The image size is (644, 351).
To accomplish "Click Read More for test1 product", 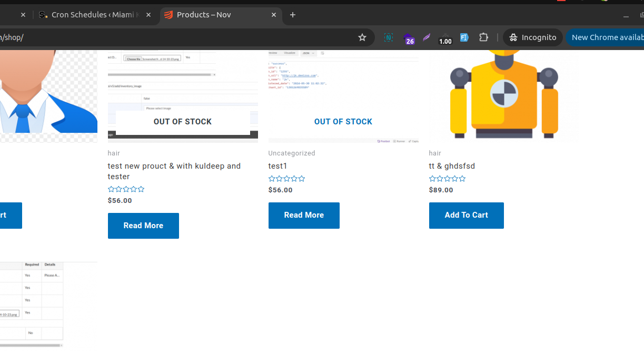I will (304, 215).
